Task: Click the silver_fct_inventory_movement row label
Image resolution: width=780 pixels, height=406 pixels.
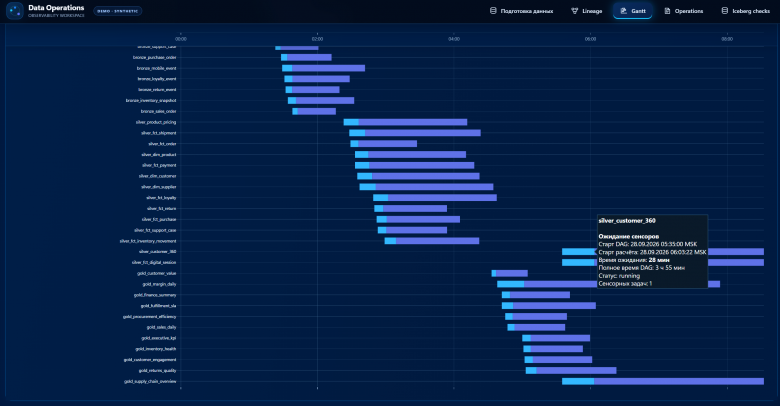Action: [148, 241]
